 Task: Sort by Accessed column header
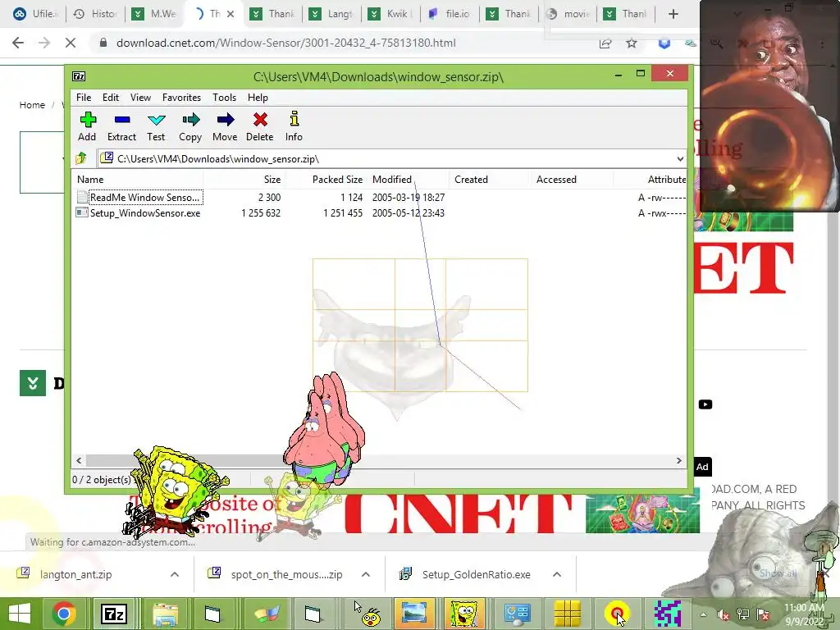(x=572, y=180)
